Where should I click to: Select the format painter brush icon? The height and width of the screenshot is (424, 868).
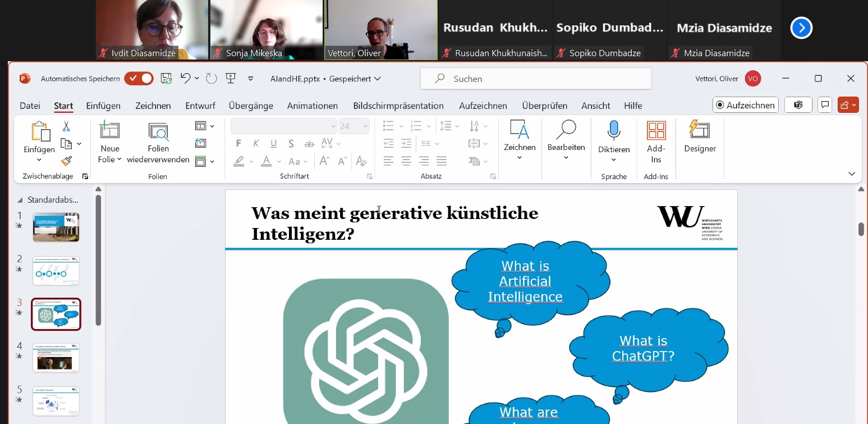[66, 161]
